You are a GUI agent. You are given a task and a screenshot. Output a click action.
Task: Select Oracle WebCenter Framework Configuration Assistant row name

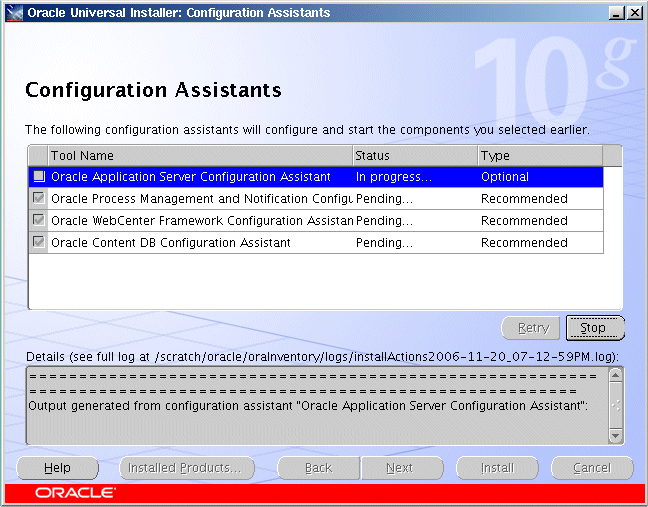[202, 221]
